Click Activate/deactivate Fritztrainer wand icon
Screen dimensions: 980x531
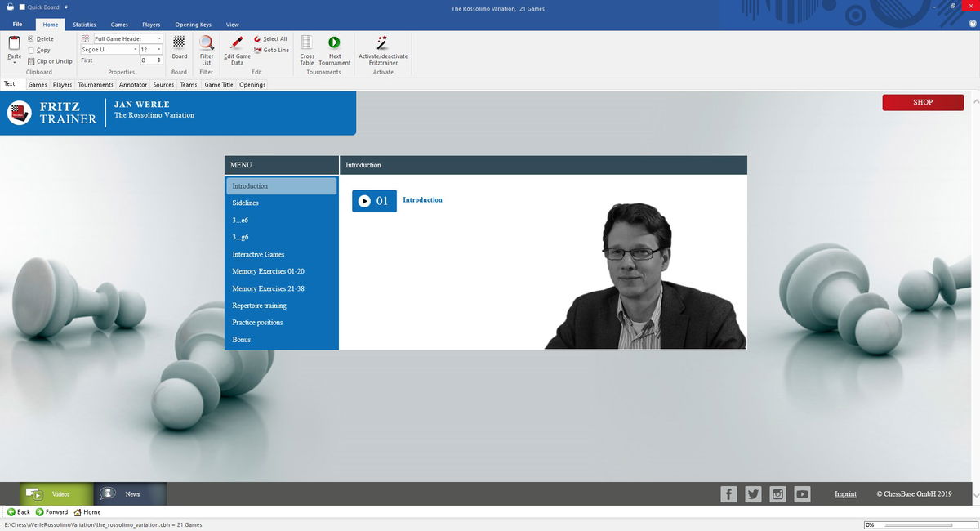click(x=382, y=43)
